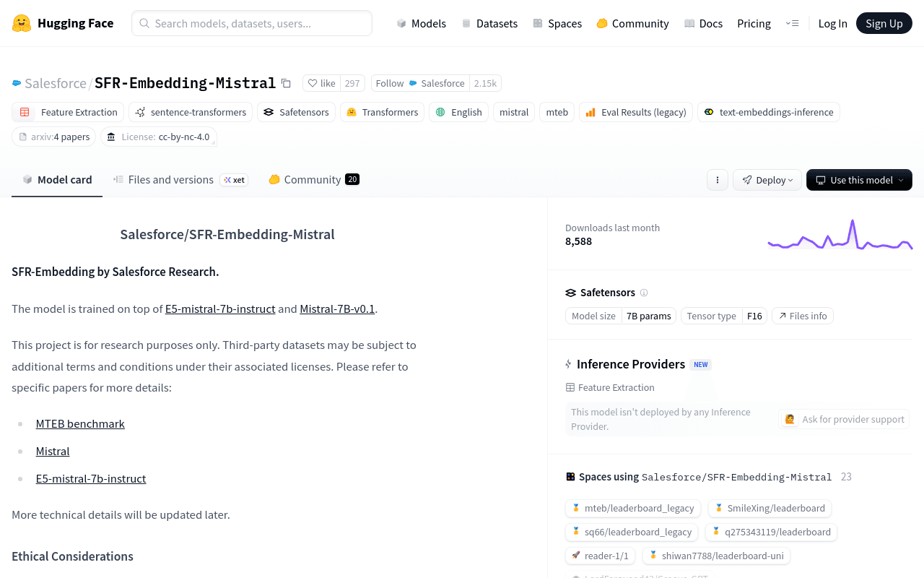Open Community in the top navigation

[632, 23]
